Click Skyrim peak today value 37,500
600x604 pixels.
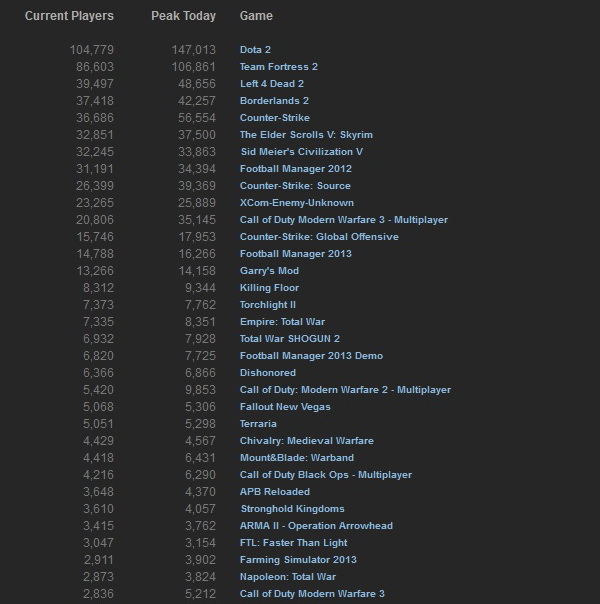point(197,135)
